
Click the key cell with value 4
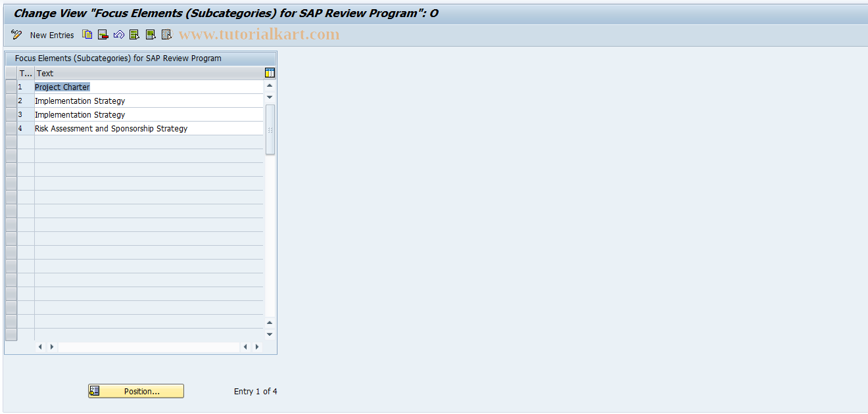click(26, 128)
